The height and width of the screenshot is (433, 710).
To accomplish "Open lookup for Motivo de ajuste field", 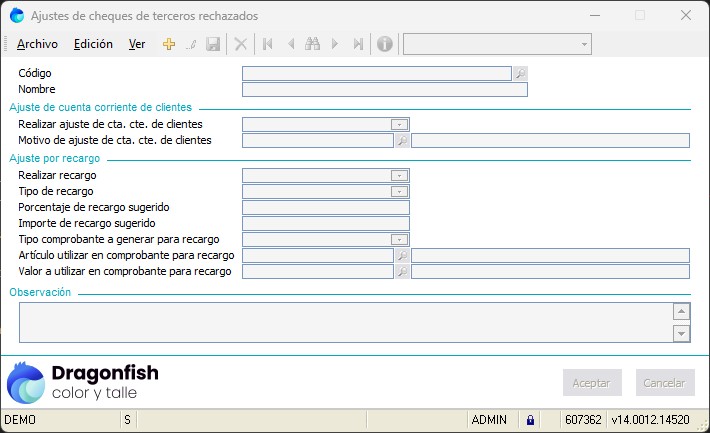I will point(401,141).
